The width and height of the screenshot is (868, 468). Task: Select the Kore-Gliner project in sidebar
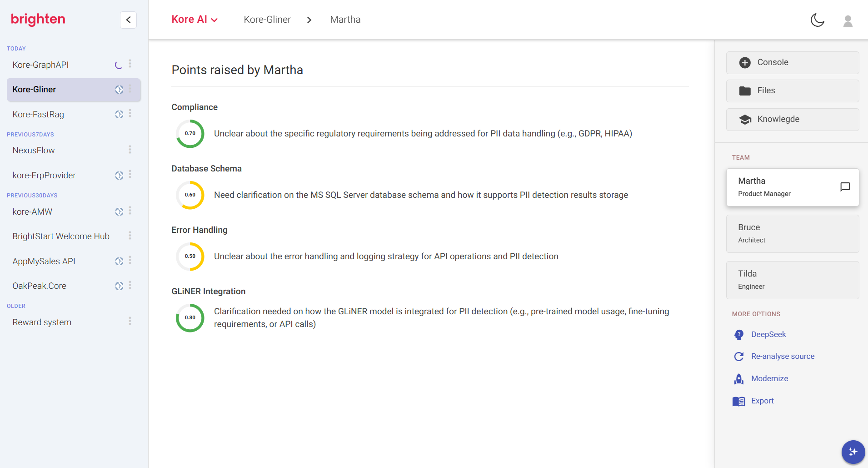[x=74, y=90]
